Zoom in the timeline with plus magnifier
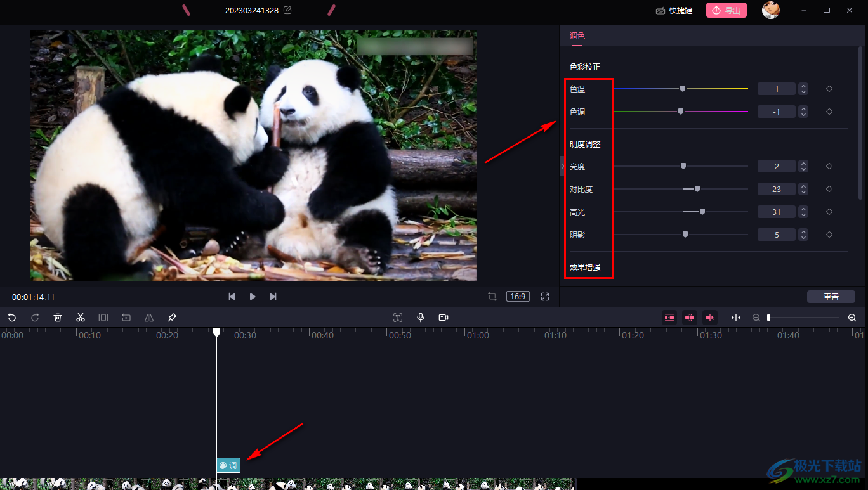Image resolution: width=868 pixels, height=490 pixels. [852, 318]
